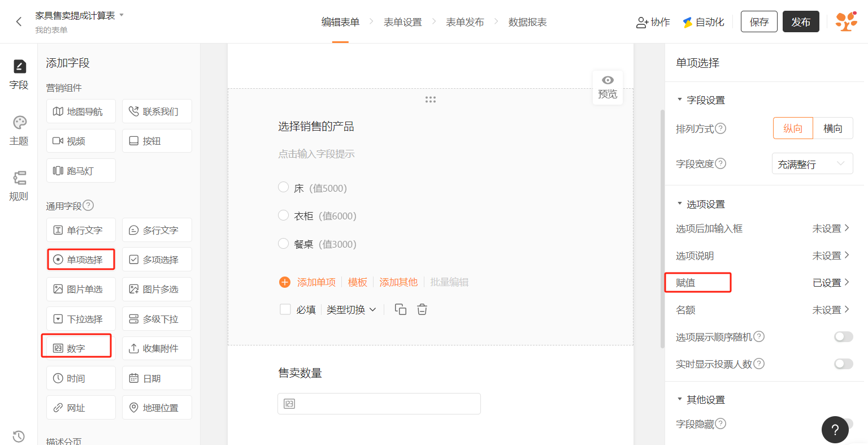The image size is (868, 445).
Task: Click the copy field icon
Action: click(x=401, y=309)
